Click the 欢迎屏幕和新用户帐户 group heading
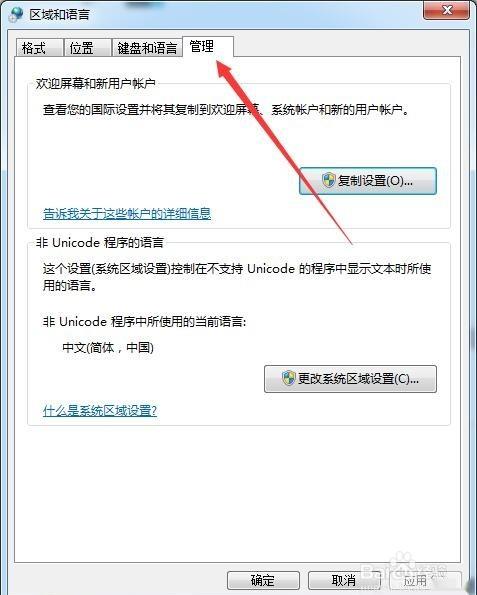Screen dimensions: 477x595 (96, 83)
